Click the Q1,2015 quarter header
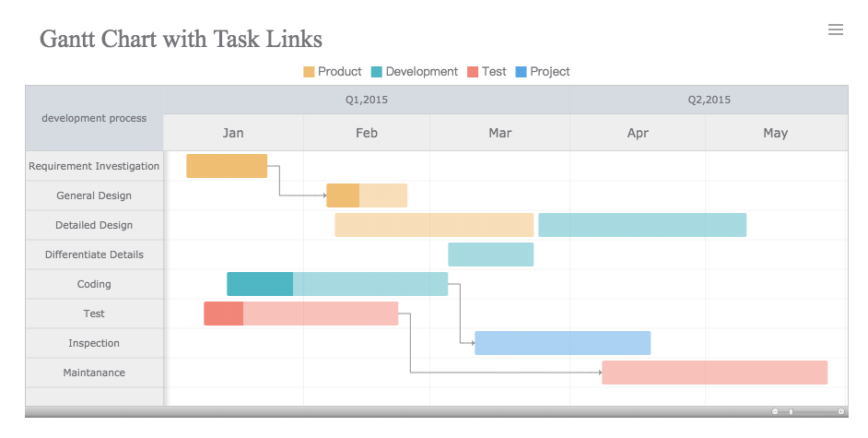The height and width of the screenshot is (438, 868). (x=367, y=100)
